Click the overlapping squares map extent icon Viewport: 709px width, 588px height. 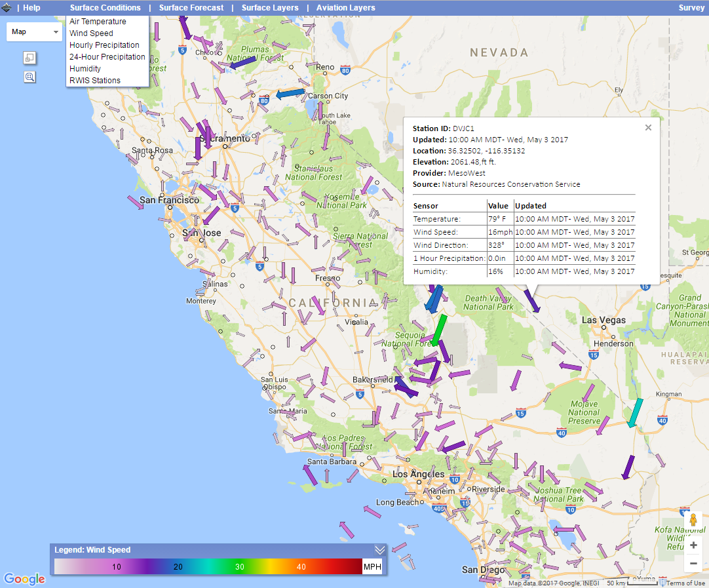29,58
